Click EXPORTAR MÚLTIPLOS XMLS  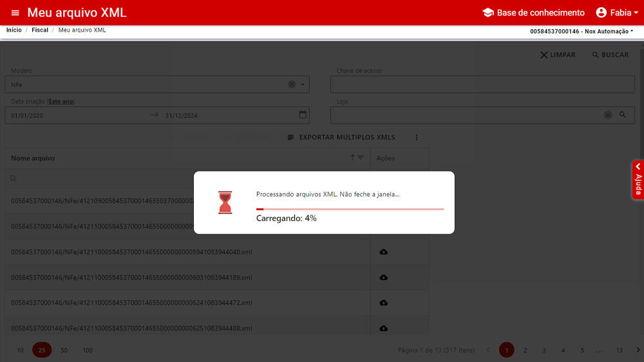[x=341, y=137]
